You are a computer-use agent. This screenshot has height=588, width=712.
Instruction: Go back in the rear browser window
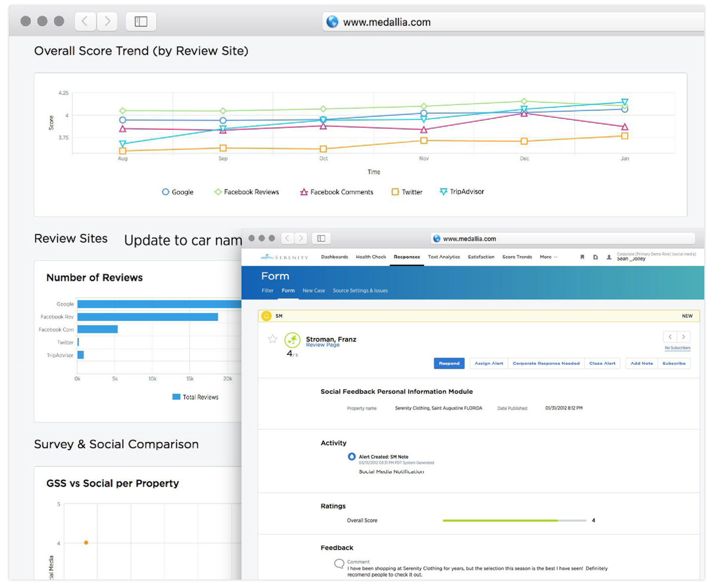(85, 21)
